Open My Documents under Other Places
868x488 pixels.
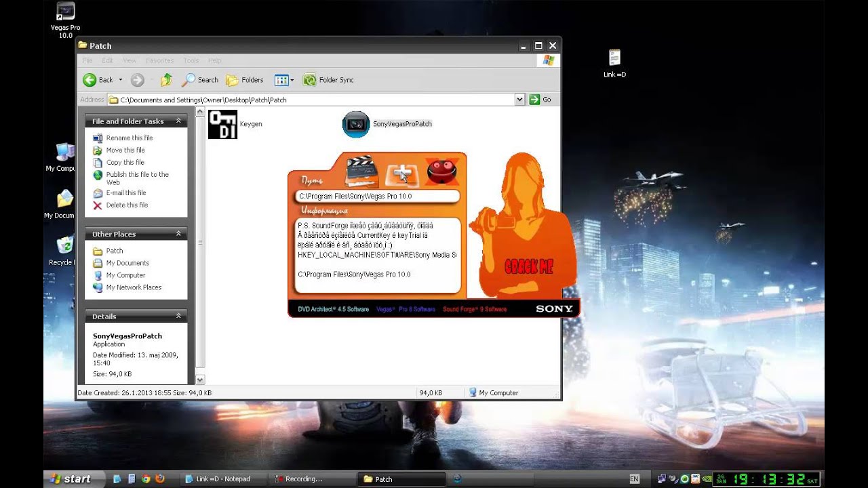point(127,263)
